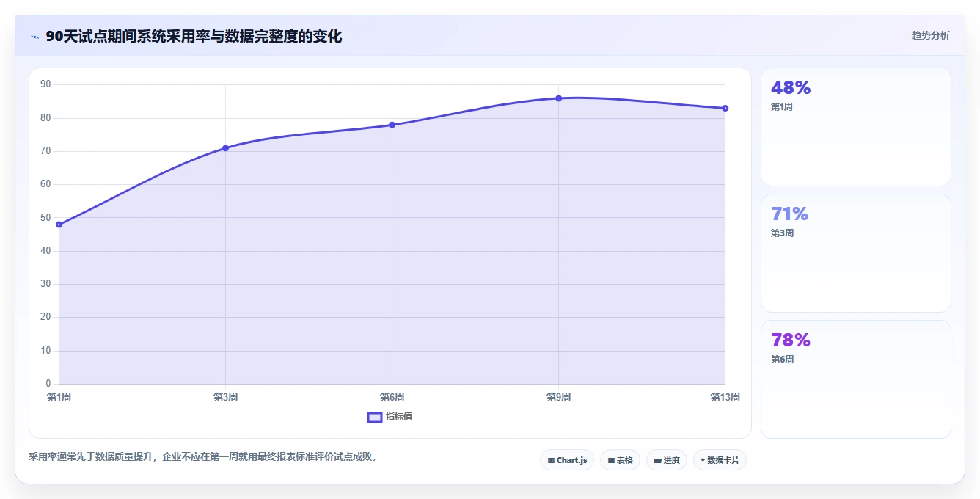Toggle the 指标值 legend color box
The width and height of the screenshot is (980, 499).
[374, 417]
